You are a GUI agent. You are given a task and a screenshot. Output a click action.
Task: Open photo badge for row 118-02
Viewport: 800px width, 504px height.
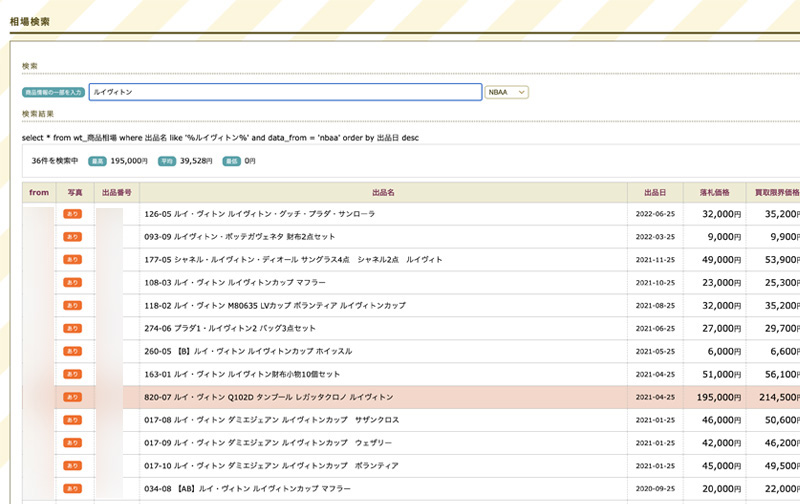pyautogui.click(x=72, y=306)
